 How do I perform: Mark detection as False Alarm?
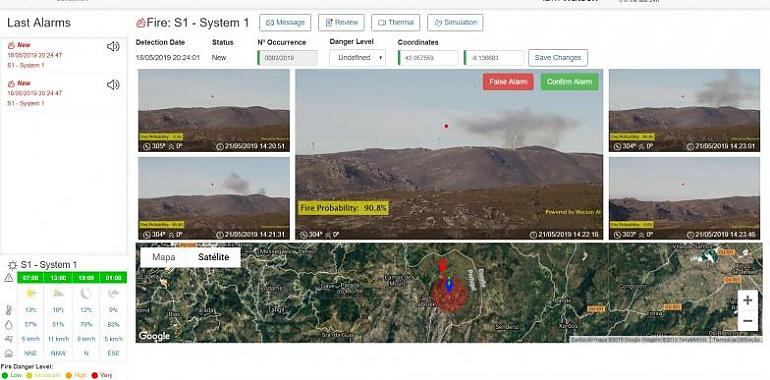tap(508, 82)
